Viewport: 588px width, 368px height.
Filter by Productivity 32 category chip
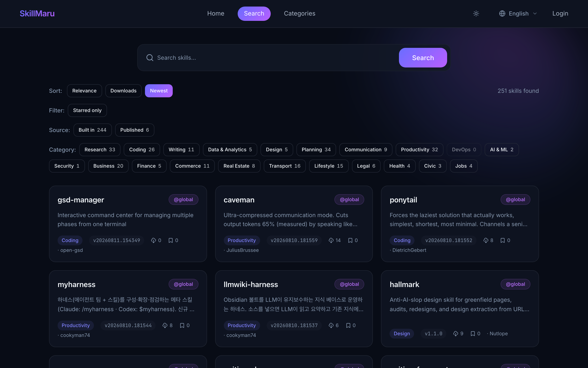coord(420,150)
